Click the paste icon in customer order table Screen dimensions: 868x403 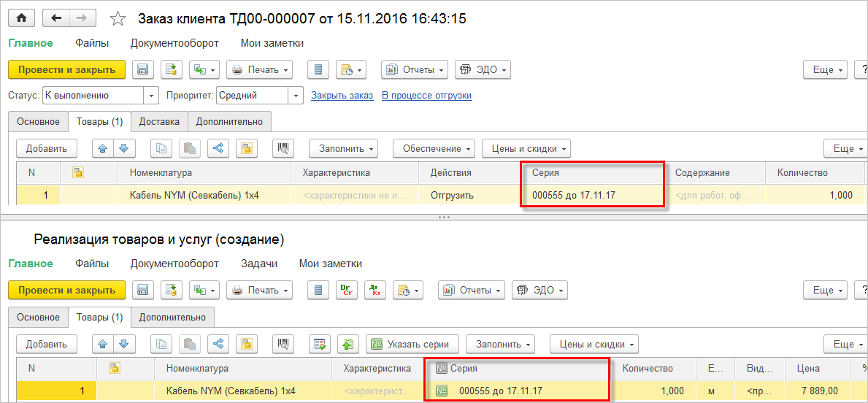190,148
